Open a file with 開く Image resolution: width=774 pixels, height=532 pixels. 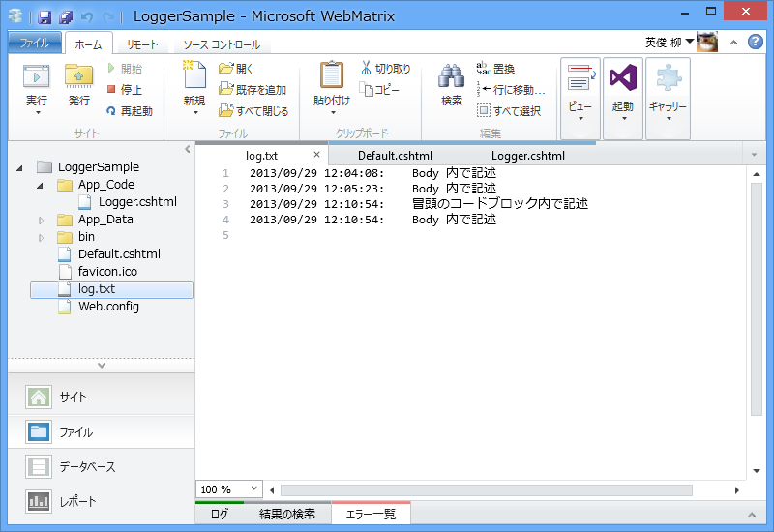click(235, 68)
